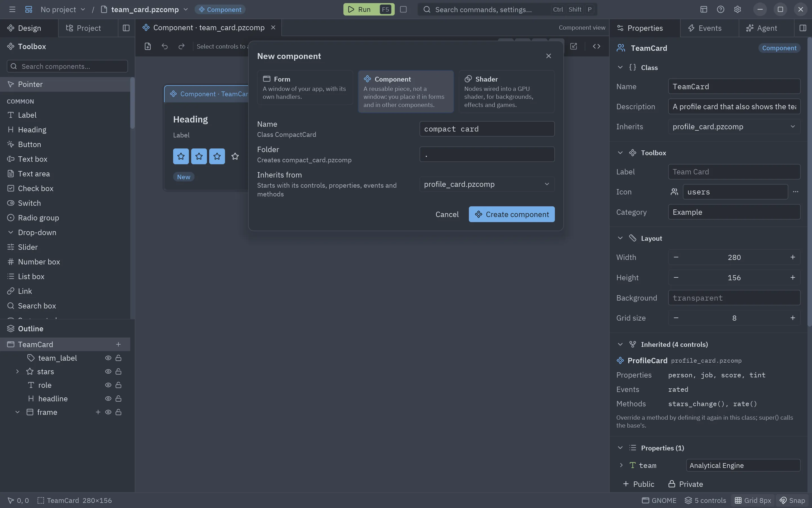Click Create component button
The width and height of the screenshot is (812, 508).
[512, 214]
